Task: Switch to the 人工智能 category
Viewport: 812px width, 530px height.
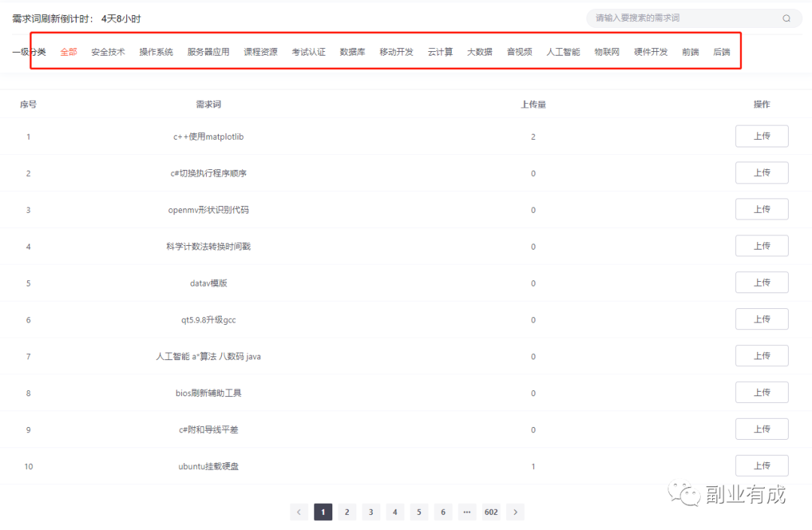Action: (x=563, y=52)
